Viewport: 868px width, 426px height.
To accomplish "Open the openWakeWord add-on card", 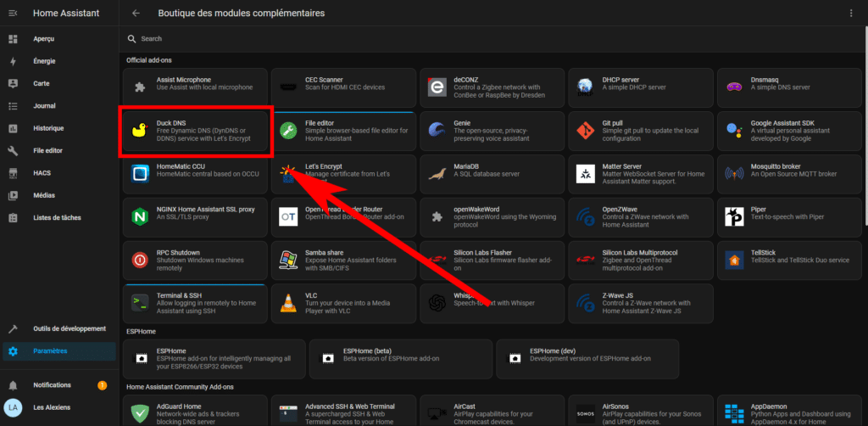I will pyautogui.click(x=492, y=217).
